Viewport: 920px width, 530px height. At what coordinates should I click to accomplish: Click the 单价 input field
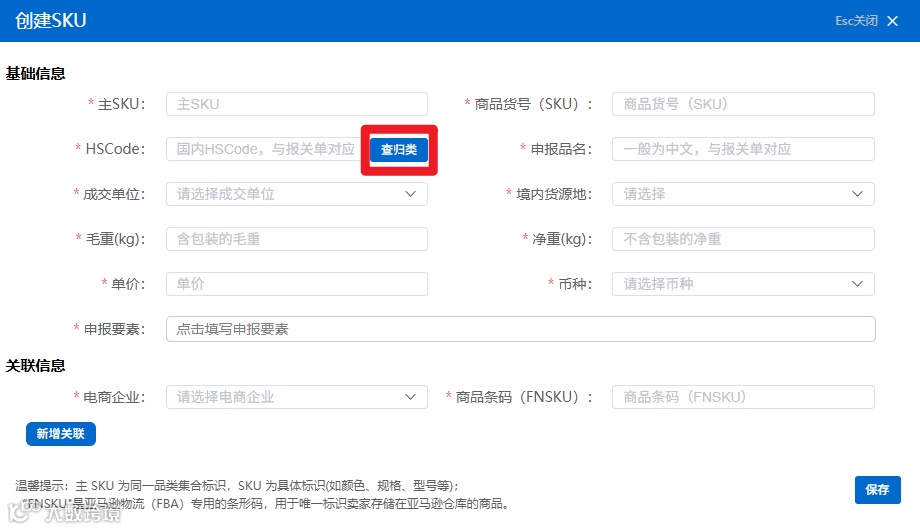coord(297,284)
